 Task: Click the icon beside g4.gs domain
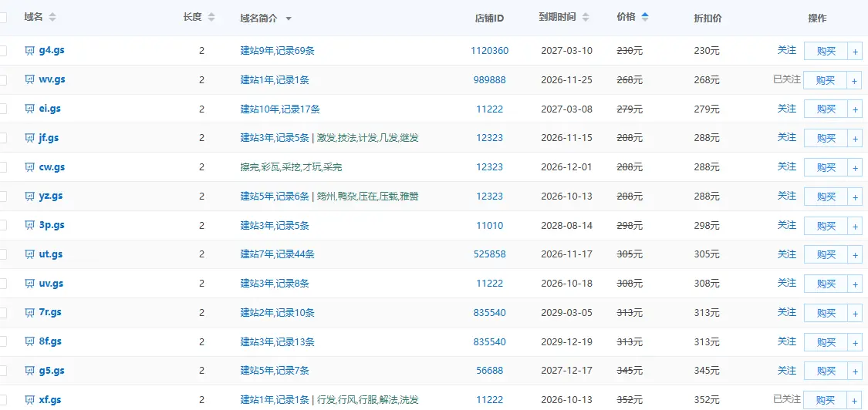(x=30, y=50)
